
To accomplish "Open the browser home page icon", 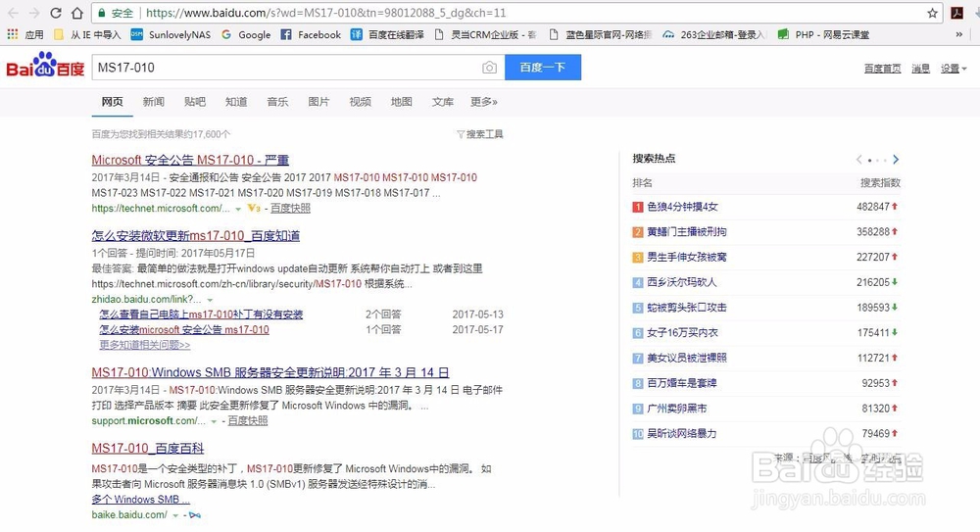I will (x=76, y=13).
